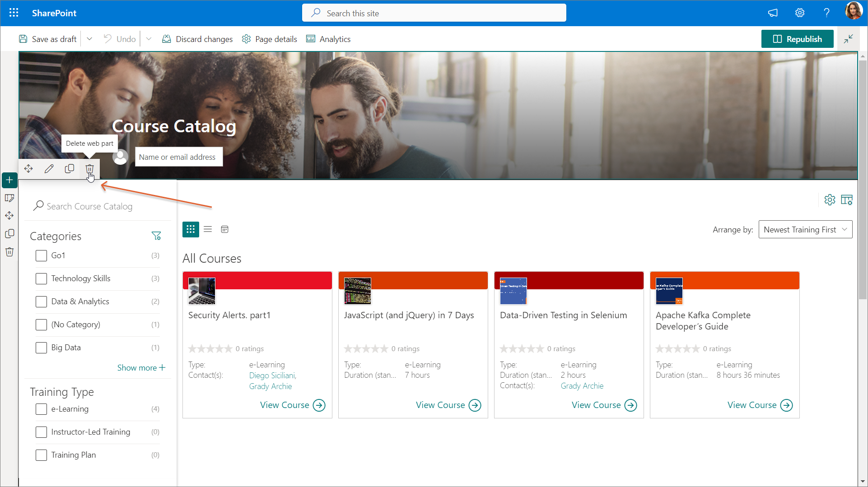
Task: Open View Course for Security Alerts part1
Action: (x=292, y=405)
